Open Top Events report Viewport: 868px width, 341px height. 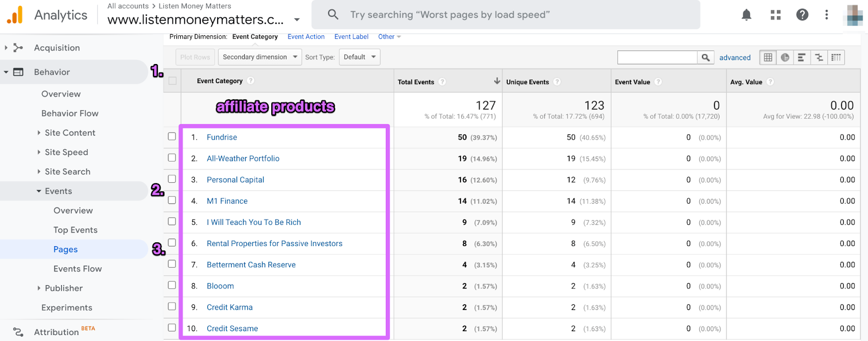coord(75,230)
